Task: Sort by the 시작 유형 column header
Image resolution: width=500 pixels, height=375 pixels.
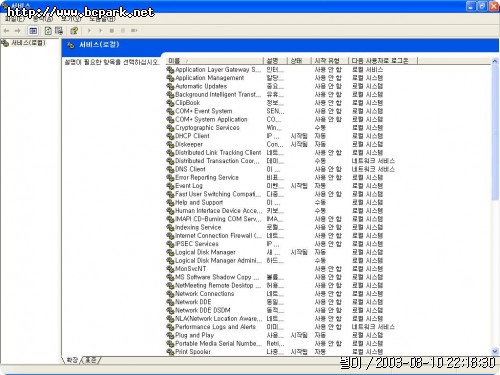Action: pos(330,61)
